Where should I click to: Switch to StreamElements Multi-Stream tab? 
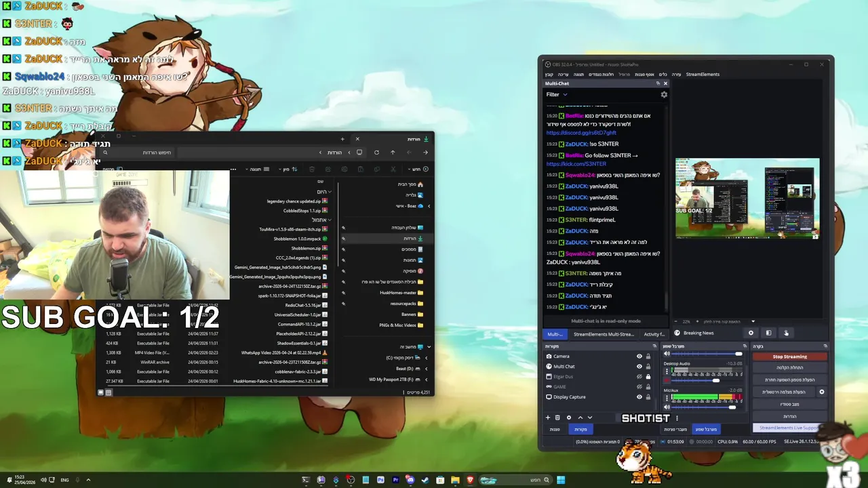click(x=604, y=334)
